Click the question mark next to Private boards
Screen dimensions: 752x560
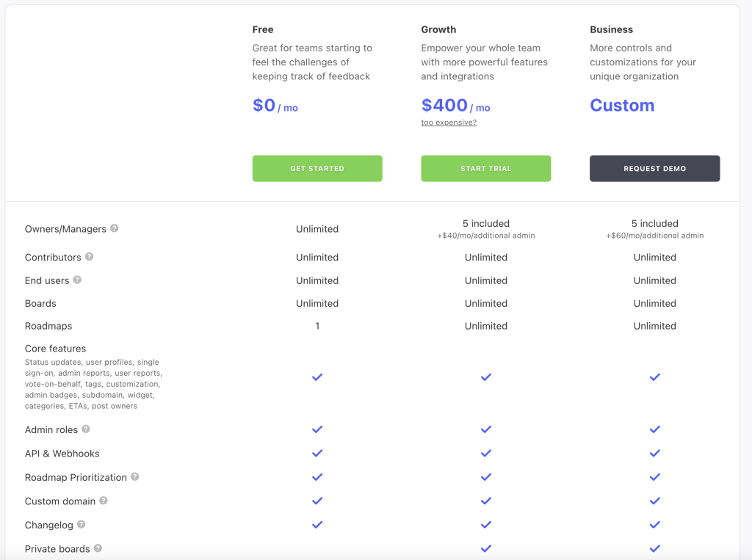click(x=98, y=548)
